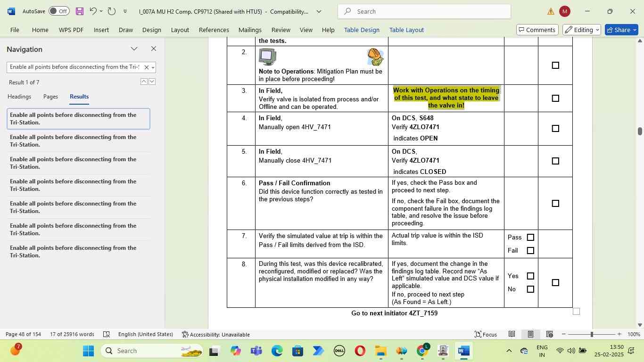644x362 pixels.
Task: Open the Design tab
Action: tap(152, 30)
